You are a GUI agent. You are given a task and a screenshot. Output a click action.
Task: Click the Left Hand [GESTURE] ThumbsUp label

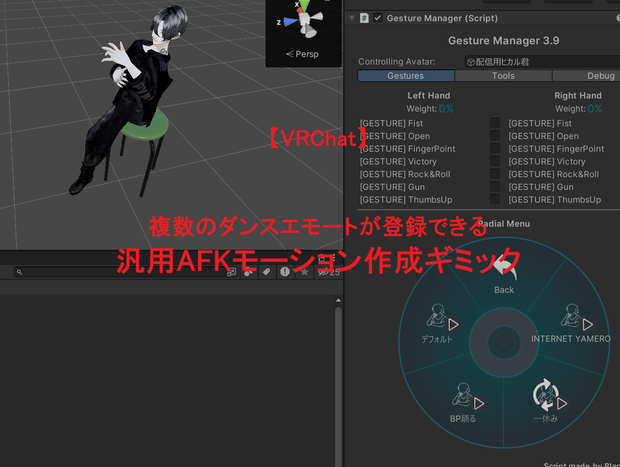click(406, 199)
